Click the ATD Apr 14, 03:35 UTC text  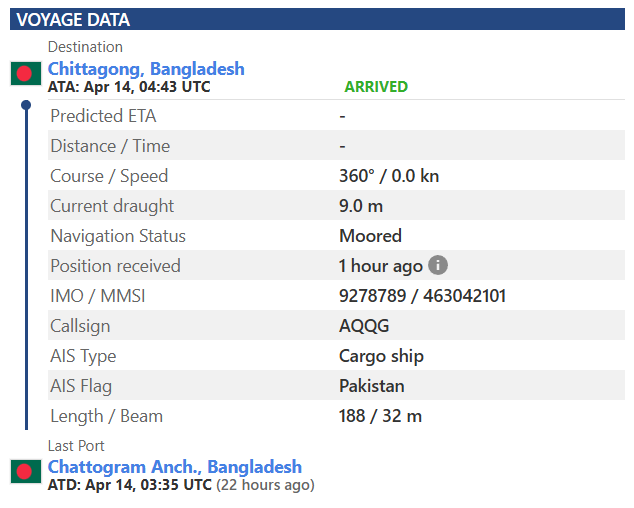[x=130, y=485]
